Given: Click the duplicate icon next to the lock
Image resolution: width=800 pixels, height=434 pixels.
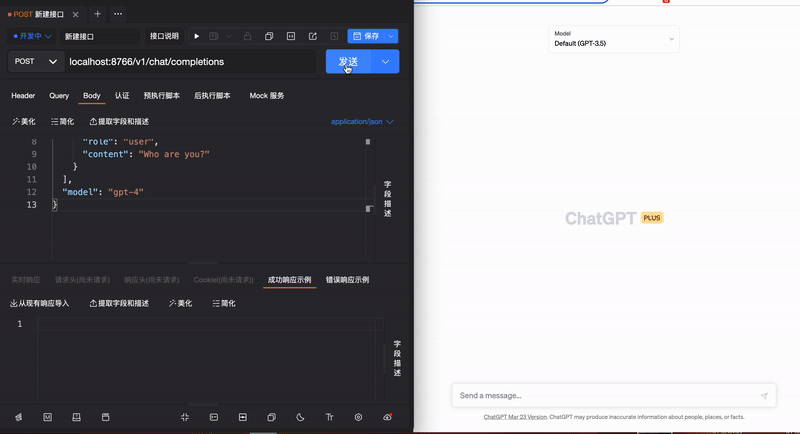Looking at the screenshot, I should click(x=269, y=36).
